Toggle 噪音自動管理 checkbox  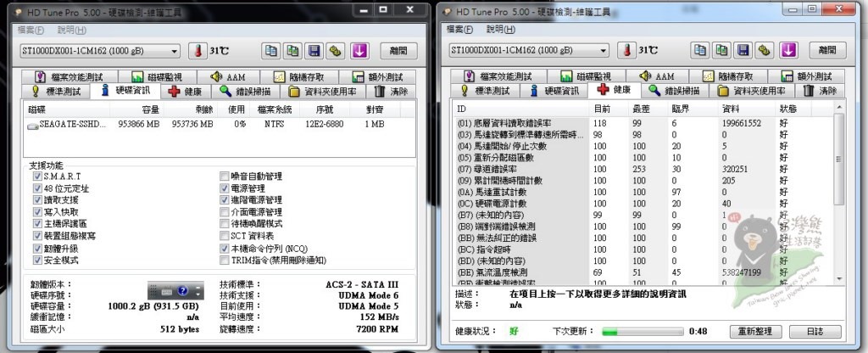point(224,176)
